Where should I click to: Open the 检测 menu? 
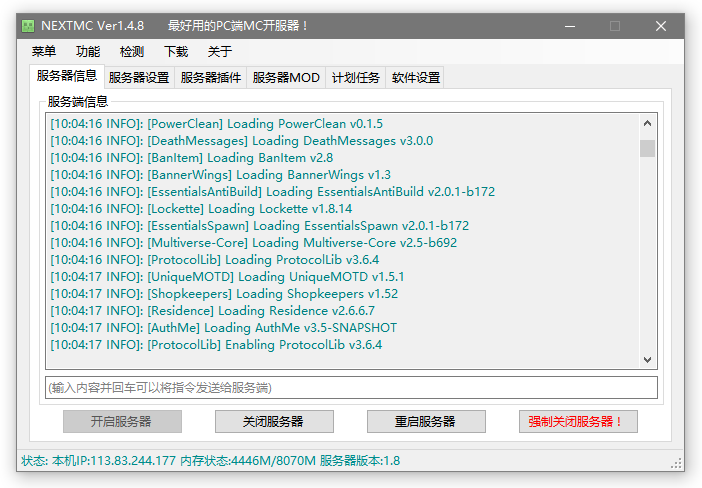132,51
